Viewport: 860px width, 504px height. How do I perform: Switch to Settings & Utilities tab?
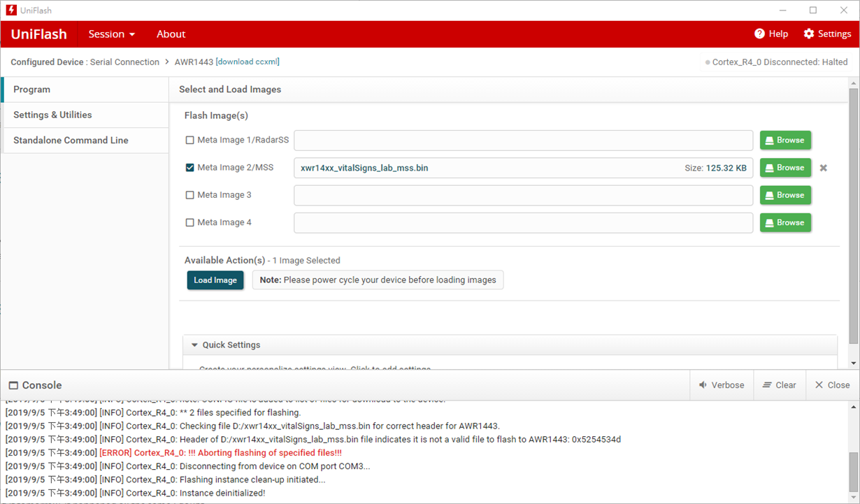[x=85, y=115]
